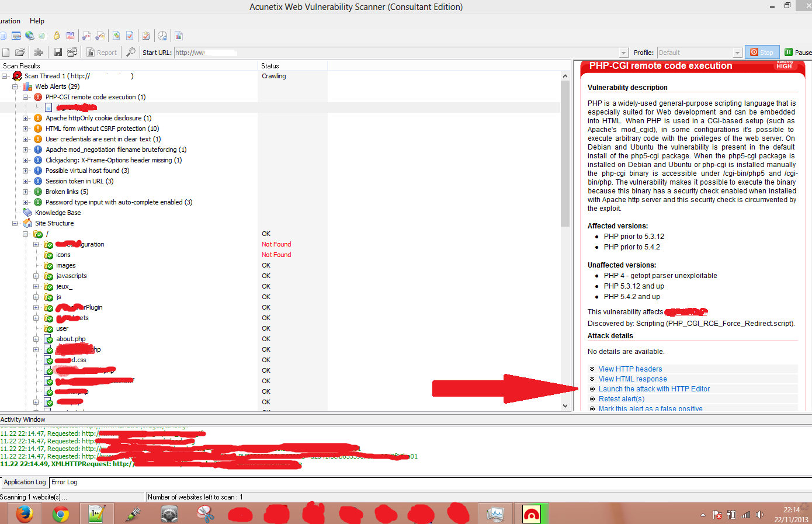Expand User credentials sent in clear text

click(x=26, y=139)
